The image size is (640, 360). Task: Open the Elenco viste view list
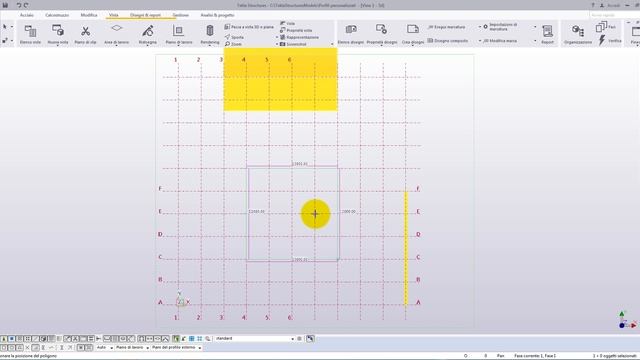click(x=30, y=34)
